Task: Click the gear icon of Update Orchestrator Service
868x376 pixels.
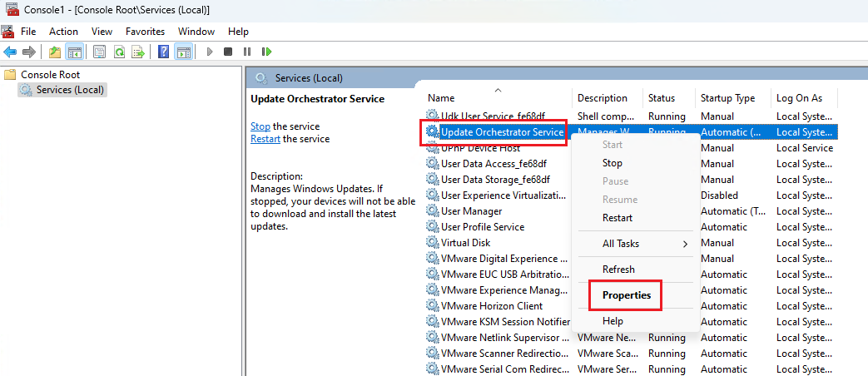Action: point(432,132)
